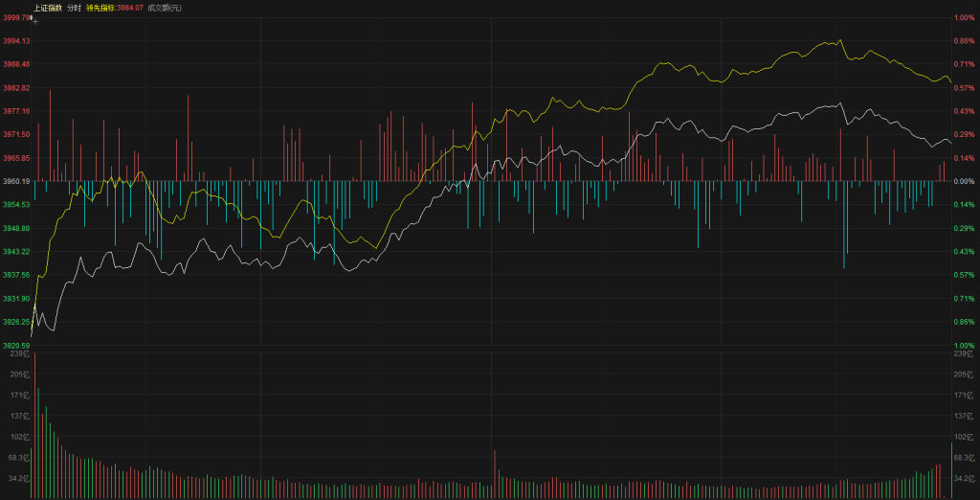Click the top 1.00% label on right axis
This screenshot has height=500, width=980.
pos(963,17)
